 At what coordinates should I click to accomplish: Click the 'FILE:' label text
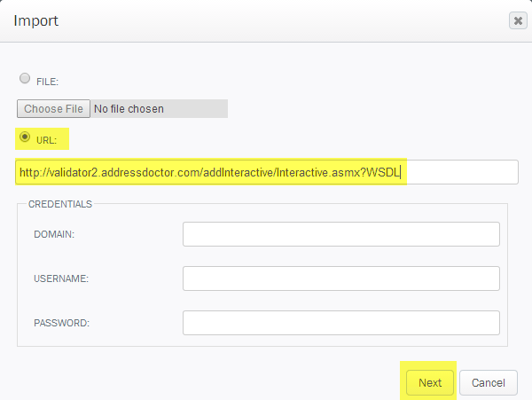tap(48, 82)
